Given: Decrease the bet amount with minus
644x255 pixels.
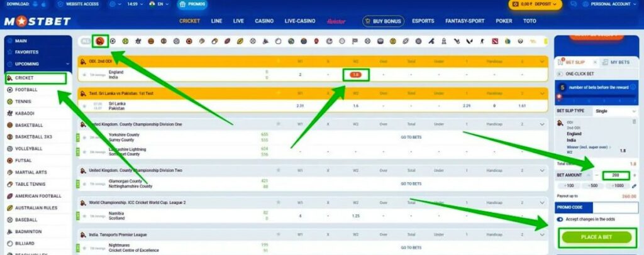Looking at the screenshot, I should click(597, 175).
